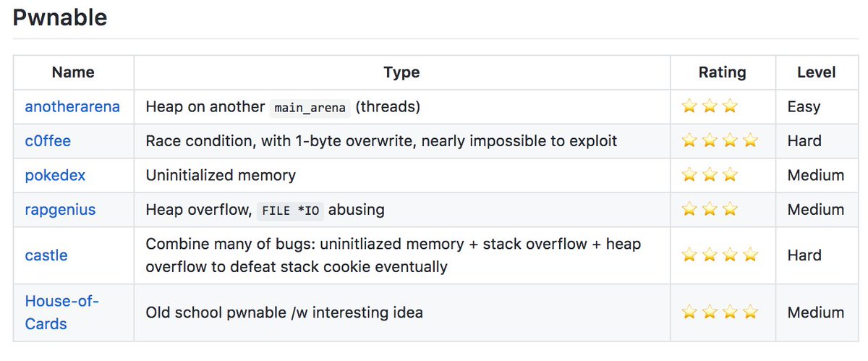
Task: Click the star rating in castle row
Action: tap(720, 255)
